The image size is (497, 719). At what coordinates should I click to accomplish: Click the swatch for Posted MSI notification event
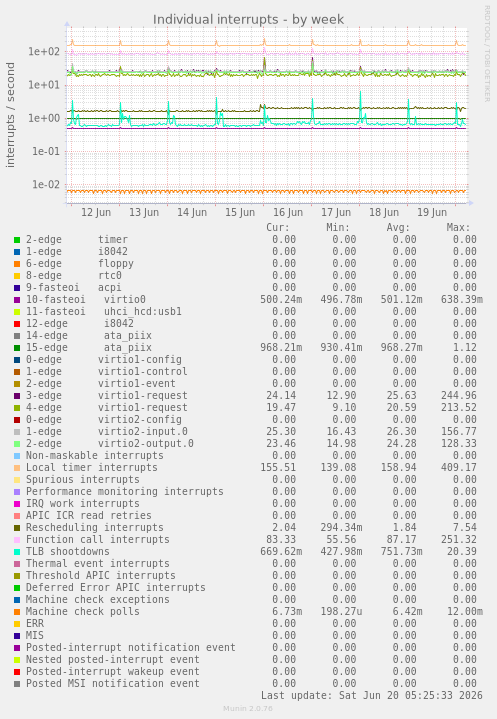(17, 684)
